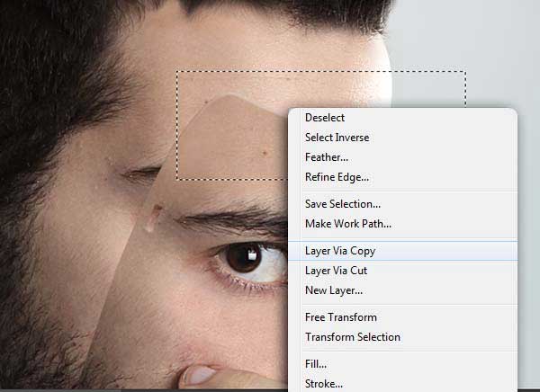The height and width of the screenshot is (392, 540).
Task: Open the Fill... dialog entry
Action: [402, 364]
